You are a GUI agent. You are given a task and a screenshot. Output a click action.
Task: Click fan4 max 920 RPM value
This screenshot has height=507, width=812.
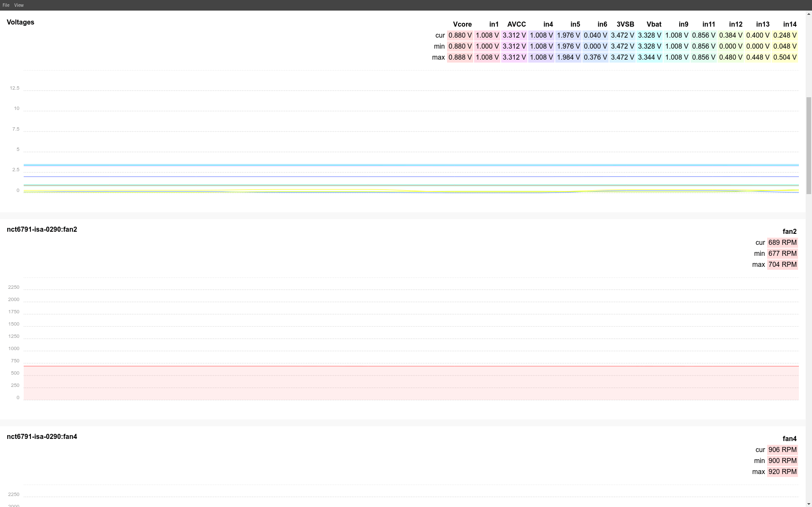[782, 472]
